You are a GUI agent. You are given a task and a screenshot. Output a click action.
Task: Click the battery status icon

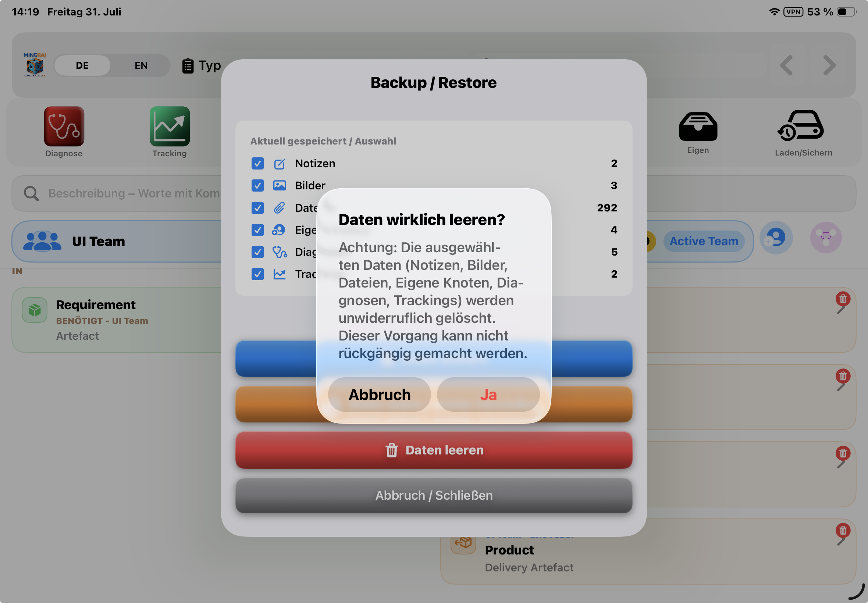tap(846, 12)
